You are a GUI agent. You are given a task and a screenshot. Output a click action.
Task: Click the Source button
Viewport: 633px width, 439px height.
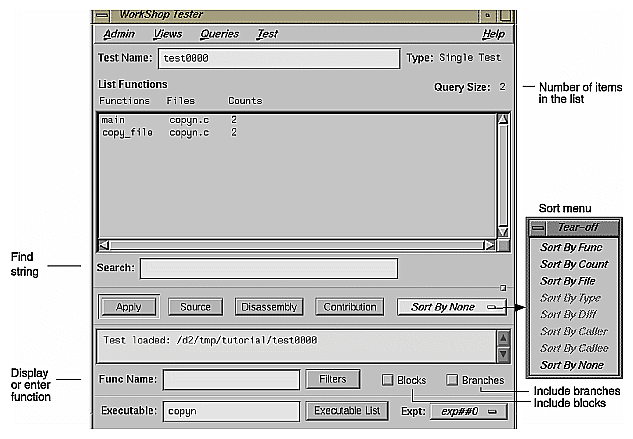pos(195,307)
